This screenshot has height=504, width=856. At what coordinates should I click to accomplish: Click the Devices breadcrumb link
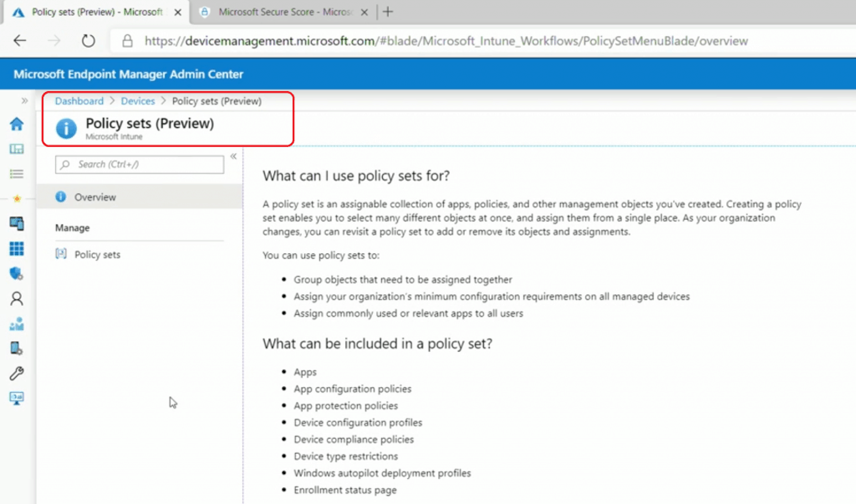click(x=138, y=101)
